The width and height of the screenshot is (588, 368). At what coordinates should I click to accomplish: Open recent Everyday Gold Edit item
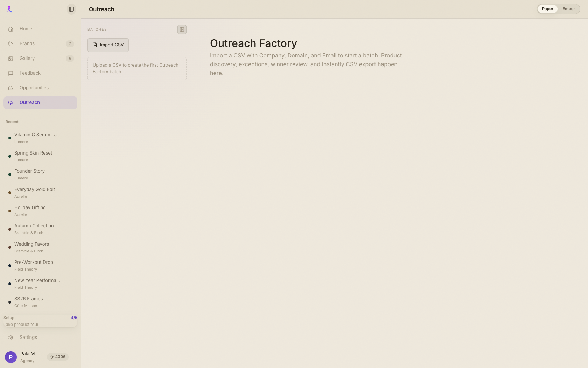(40, 193)
